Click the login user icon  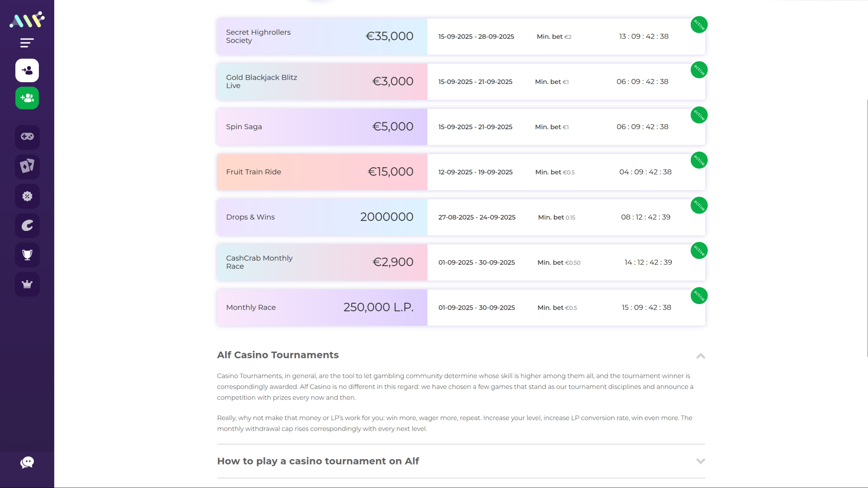(27, 70)
